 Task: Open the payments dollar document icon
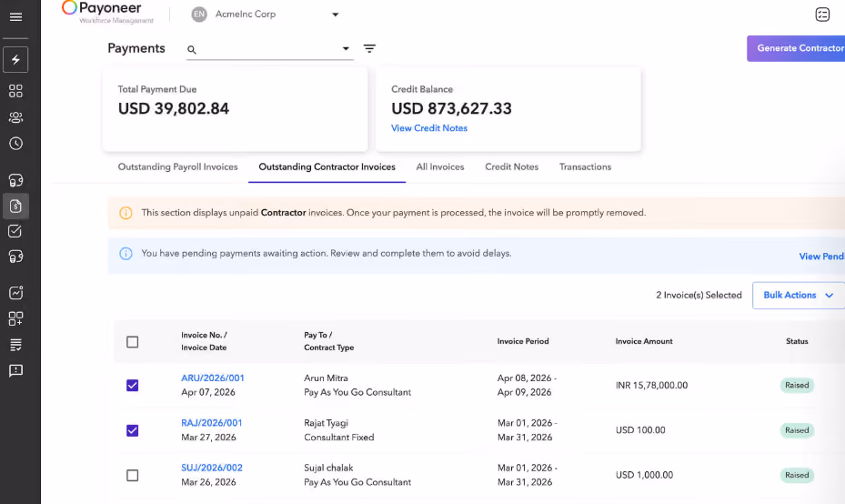pos(15,206)
